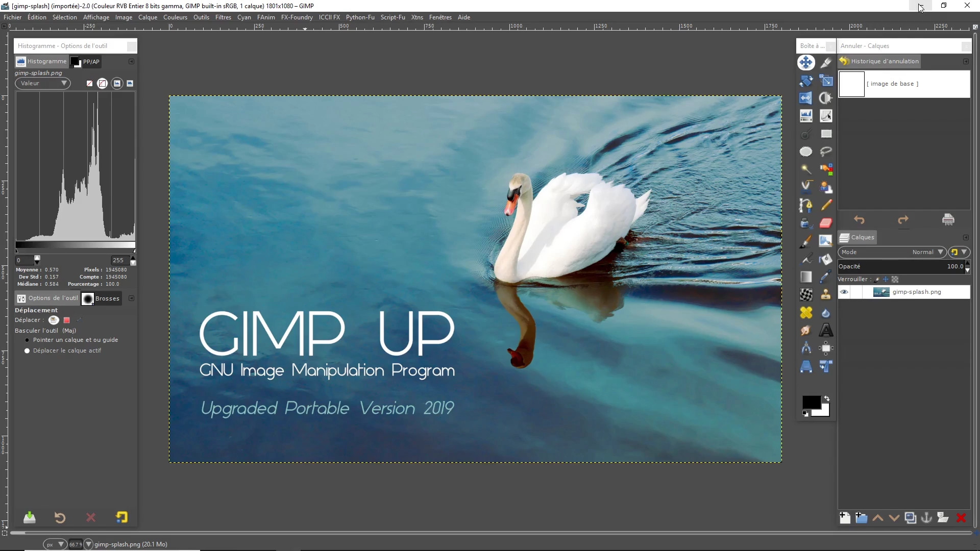Image resolution: width=980 pixels, height=551 pixels.
Task: Select the Fuzzy Select magic wand
Action: pyautogui.click(x=806, y=169)
